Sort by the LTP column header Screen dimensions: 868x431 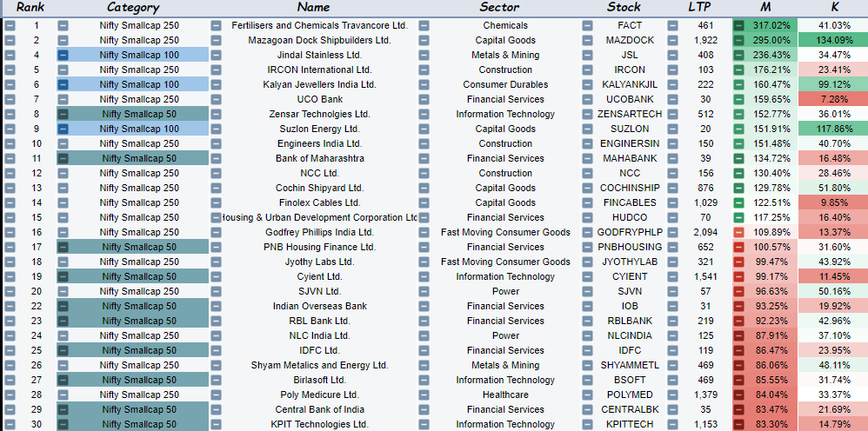700,7
